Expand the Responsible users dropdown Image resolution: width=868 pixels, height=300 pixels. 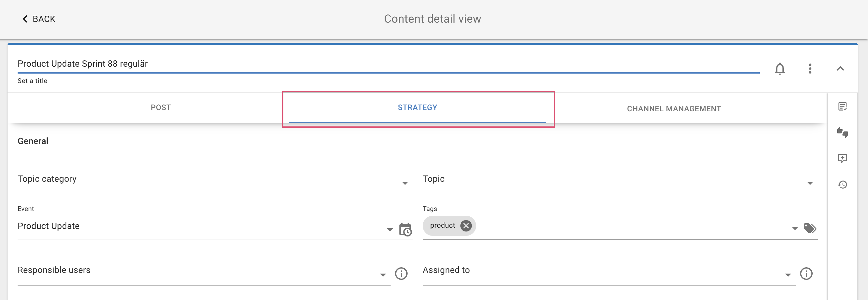click(383, 275)
